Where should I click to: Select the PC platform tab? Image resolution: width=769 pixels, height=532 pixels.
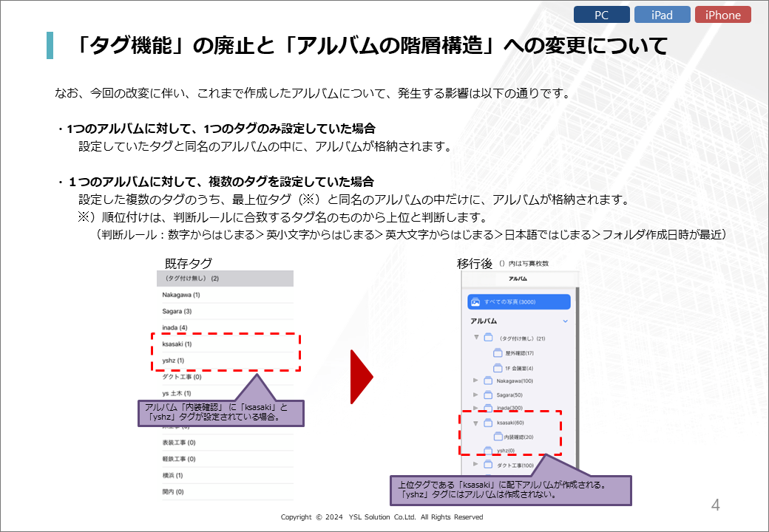point(601,15)
